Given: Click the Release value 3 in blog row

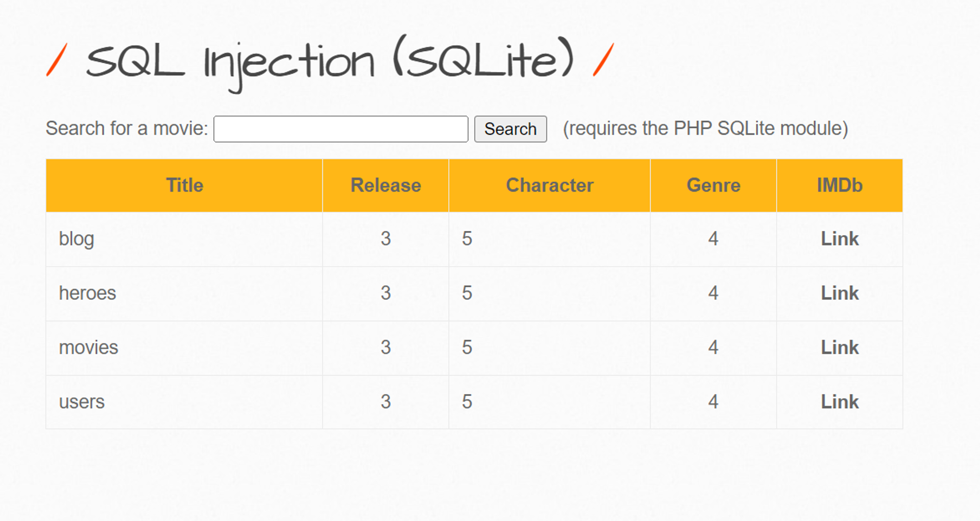Looking at the screenshot, I should (x=386, y=239).
